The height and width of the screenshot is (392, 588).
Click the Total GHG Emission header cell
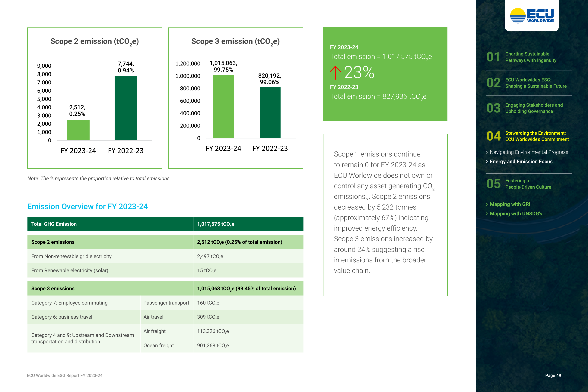click(x=110, y=224)
